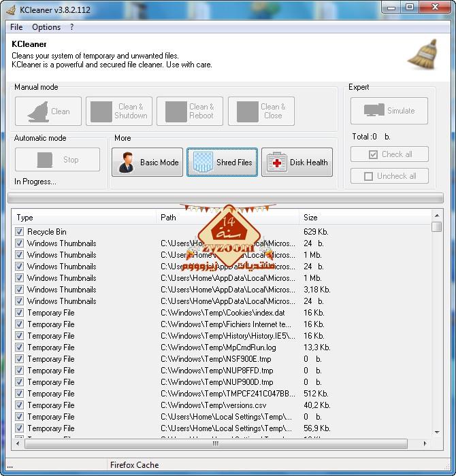Toggle the Cookies\index.dat Temporary File checkbox
The height and width of the screenshot is (476, 456).
(x=19, y=312)
